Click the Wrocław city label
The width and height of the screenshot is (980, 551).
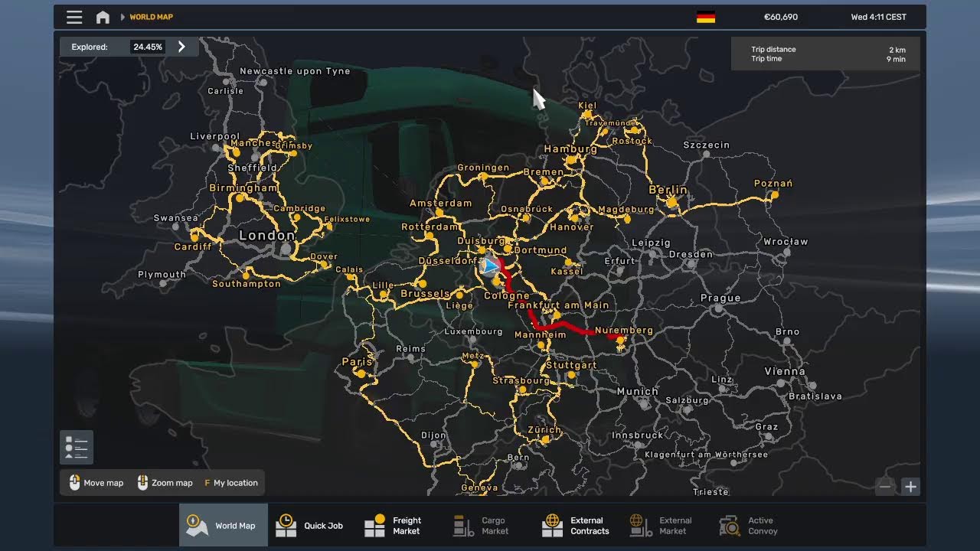coord(786,242)
